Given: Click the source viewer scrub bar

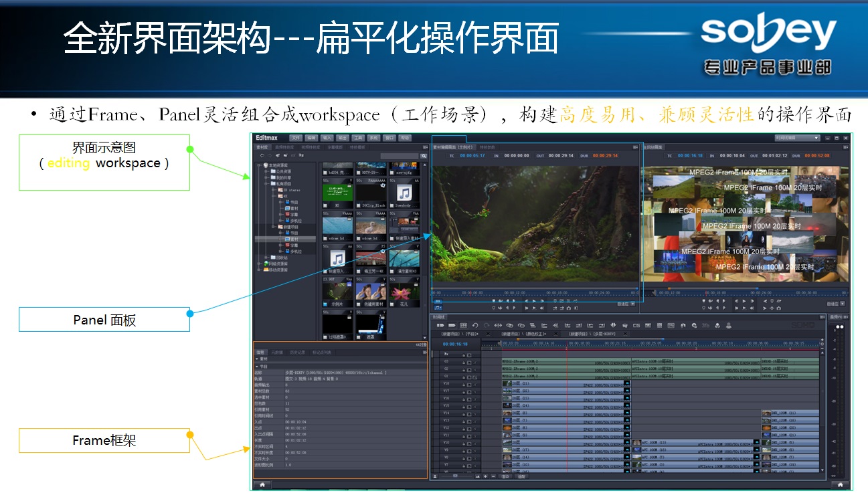Looking at the screenshot, I should [535, 292].
